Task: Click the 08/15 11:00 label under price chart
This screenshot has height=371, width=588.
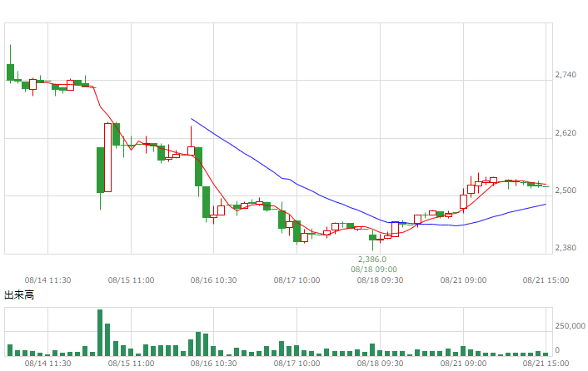Action: pos(131,280)
